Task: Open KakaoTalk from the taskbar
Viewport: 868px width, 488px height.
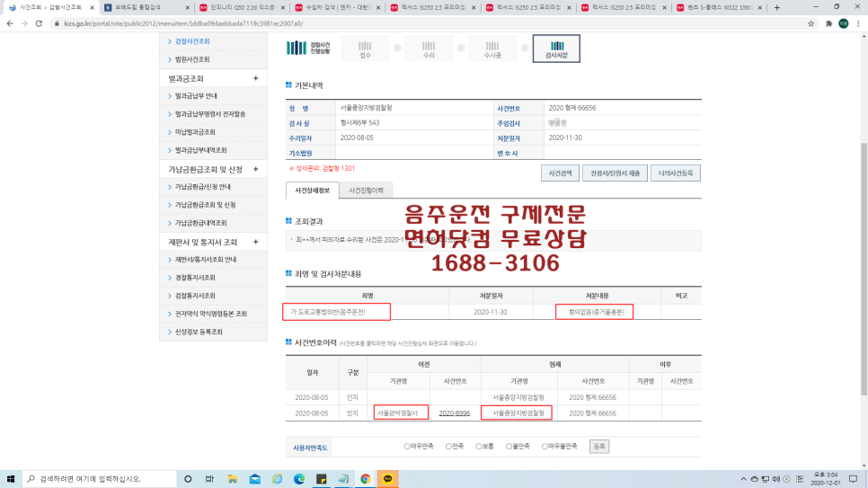Action: pyautogui.click(x=387, y=479)
